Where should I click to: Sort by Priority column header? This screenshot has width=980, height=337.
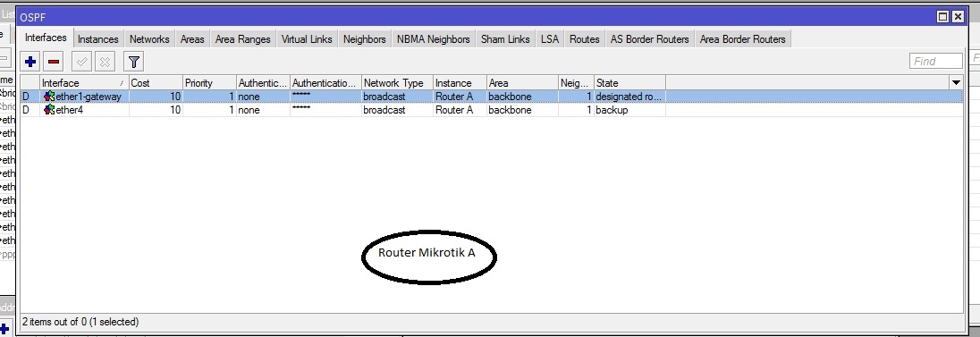(x=210, y=82)
